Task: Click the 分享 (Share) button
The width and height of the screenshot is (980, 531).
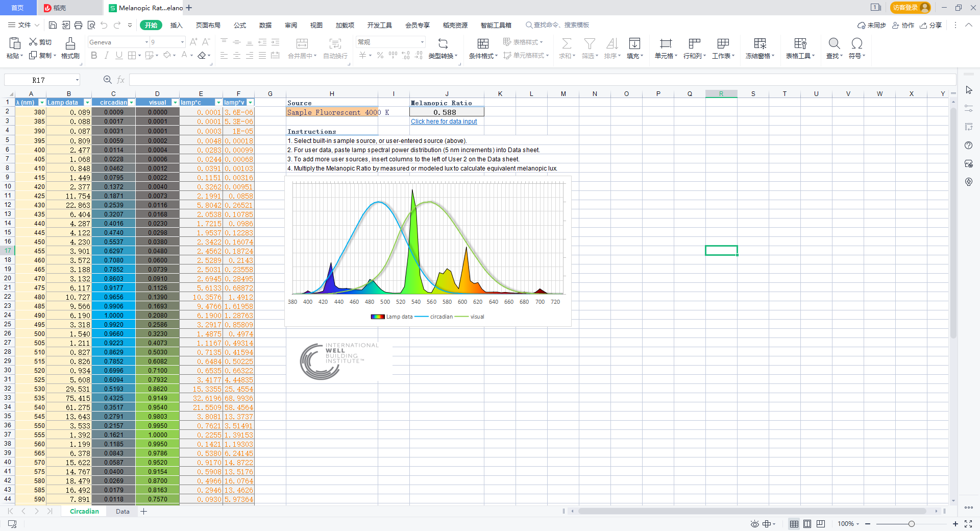Action: 930,25
